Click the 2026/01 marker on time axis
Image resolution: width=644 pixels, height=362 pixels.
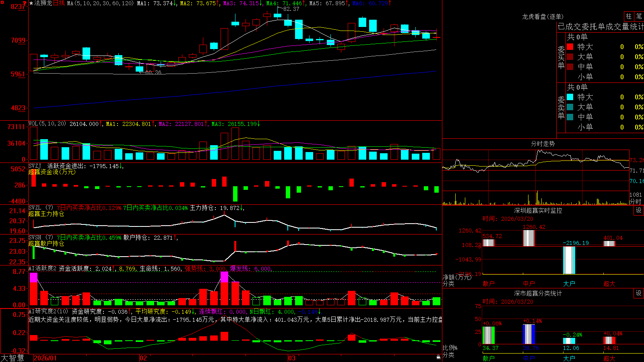click(x=45, y=358)
